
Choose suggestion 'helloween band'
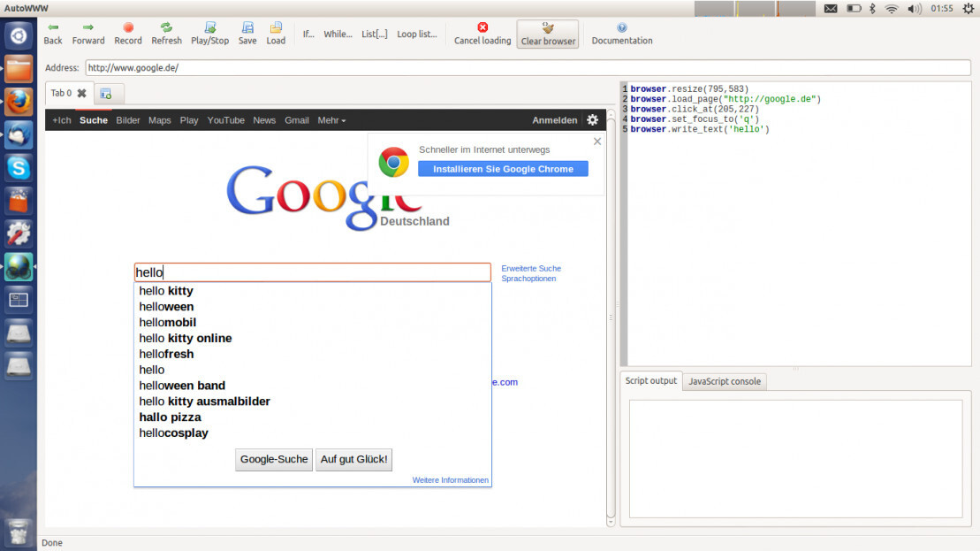coord(313,386)
